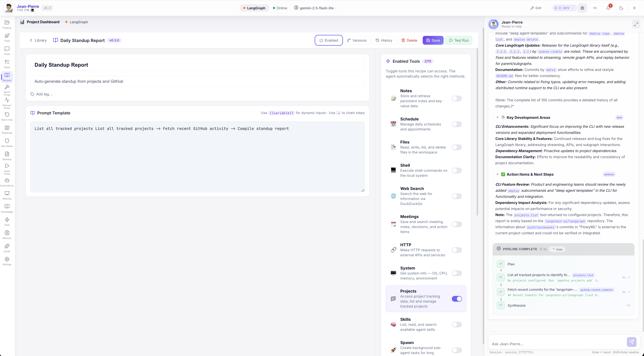Click the Ask Jean-Pierre input field
Viewport: 644px width, 356px height.
tap(537, 344)
